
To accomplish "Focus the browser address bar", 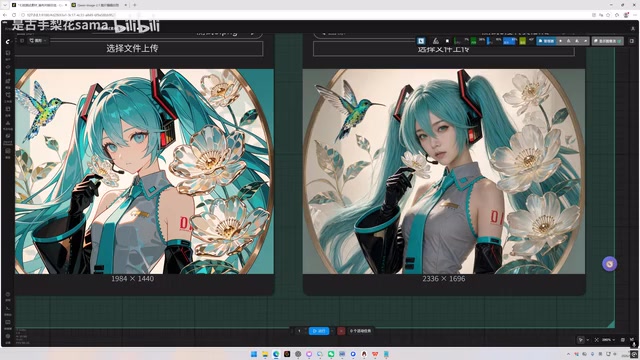I will pos(302,15).
